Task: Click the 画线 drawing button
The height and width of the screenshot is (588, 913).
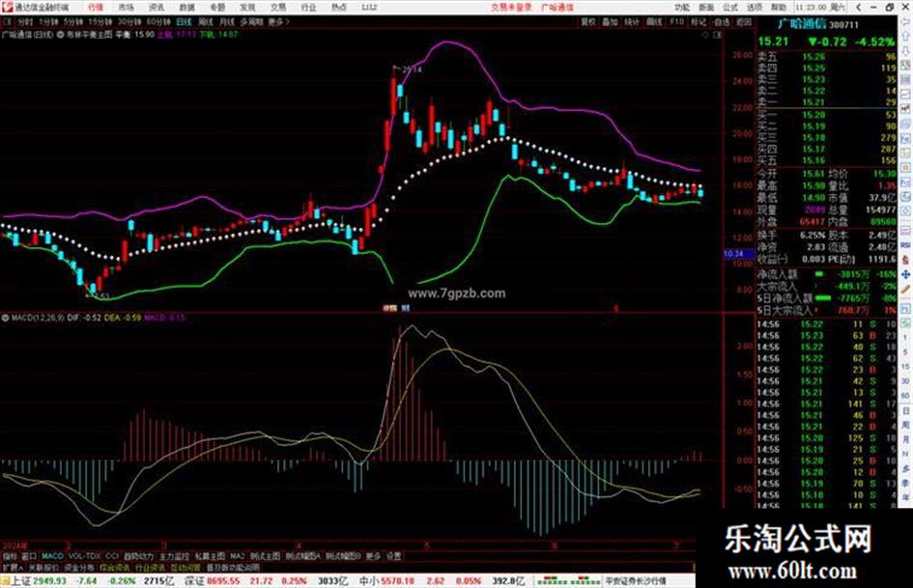Action: click(654, 21)
